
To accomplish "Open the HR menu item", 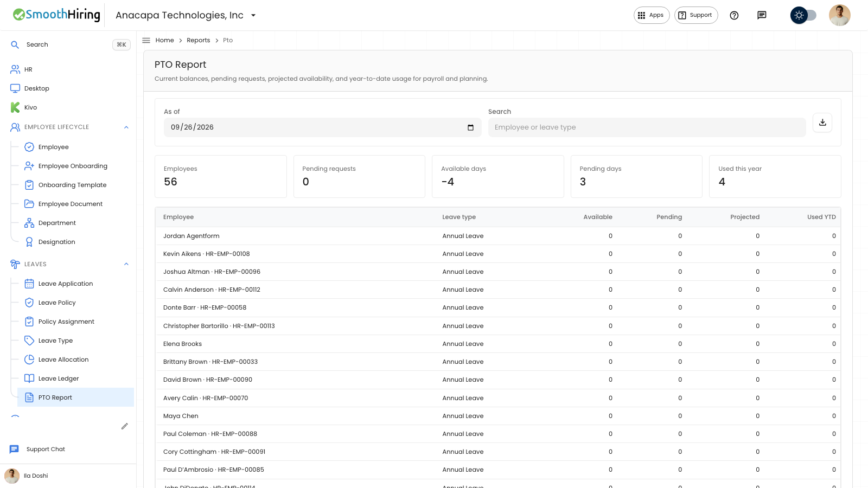I will pyautogui.click(x=28, y=69).
